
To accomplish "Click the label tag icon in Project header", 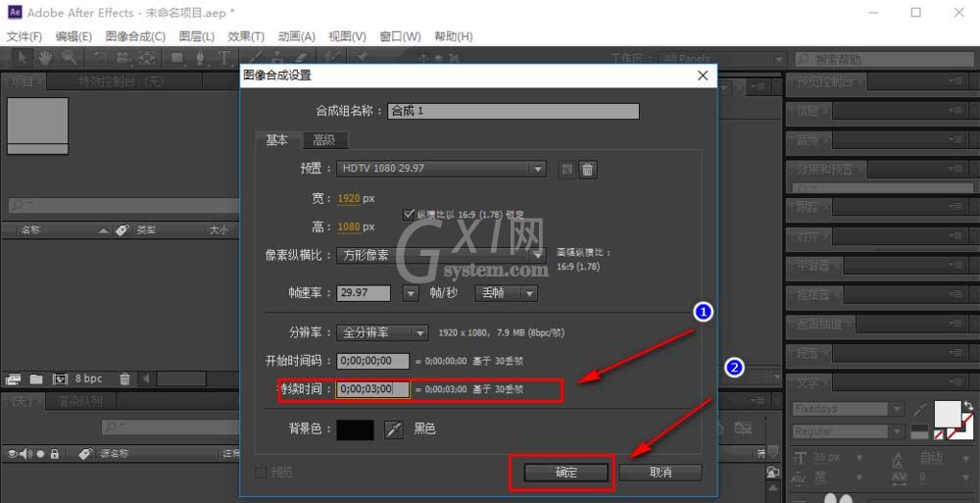I will click(x=122, y=230).
